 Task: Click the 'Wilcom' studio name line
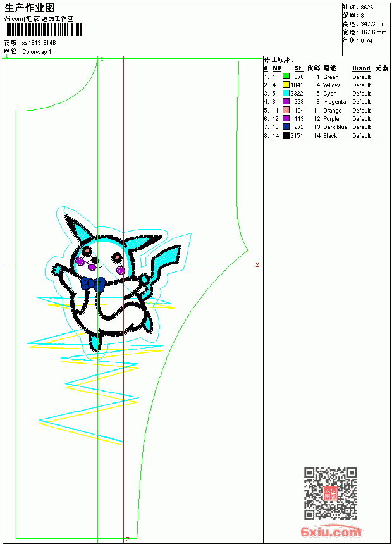click(x=38, y=19)
